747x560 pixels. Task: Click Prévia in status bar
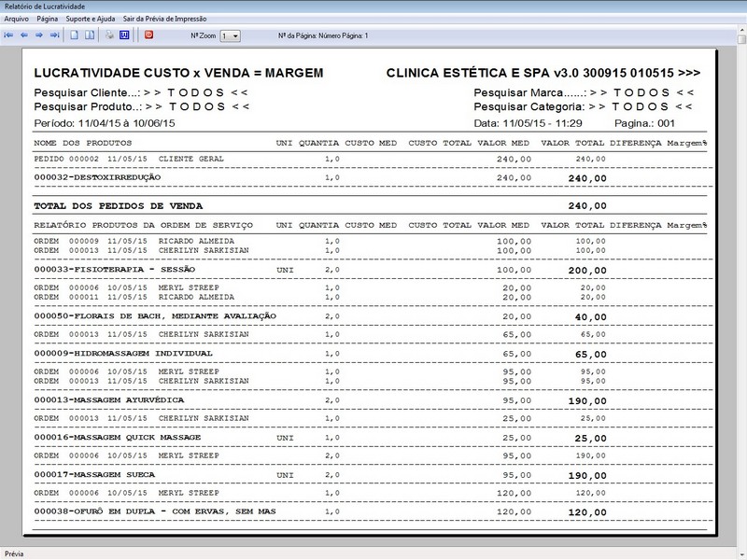pyautogui.click(x=14, y=553)
